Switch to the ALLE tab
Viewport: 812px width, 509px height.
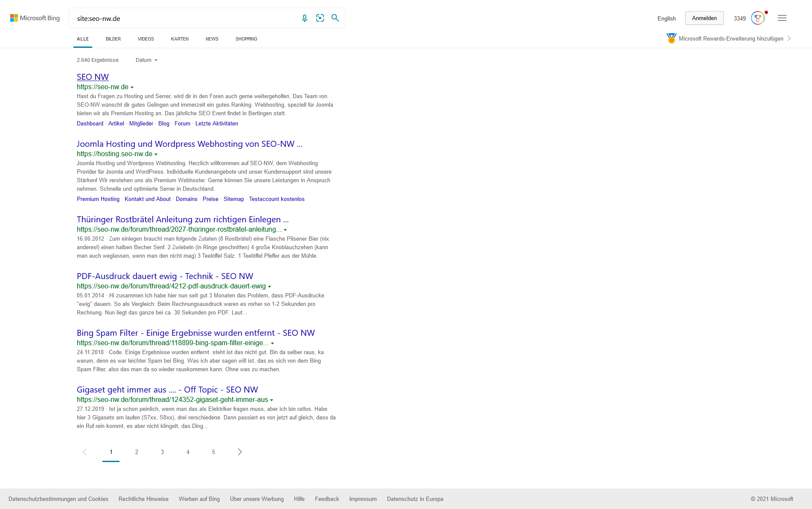click(x=83, y=39)
